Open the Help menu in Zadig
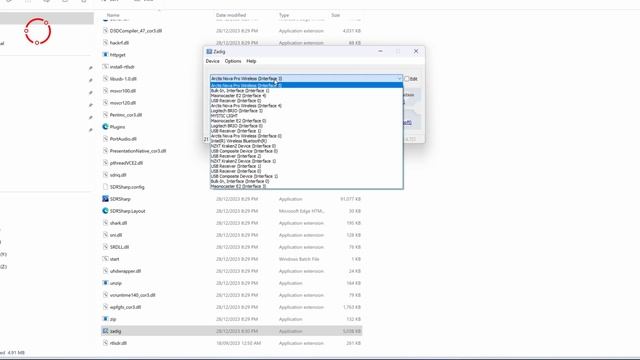The width and height of the screenshot is (640, 360). (x=251, y=61)
